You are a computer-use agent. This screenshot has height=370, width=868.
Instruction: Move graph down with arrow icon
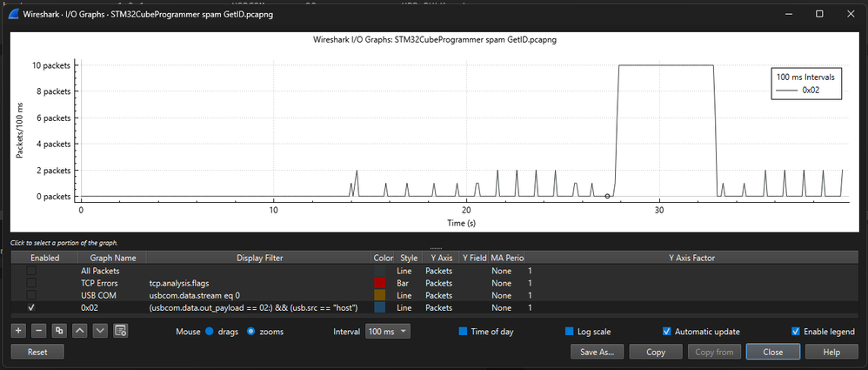pos(100,331)
